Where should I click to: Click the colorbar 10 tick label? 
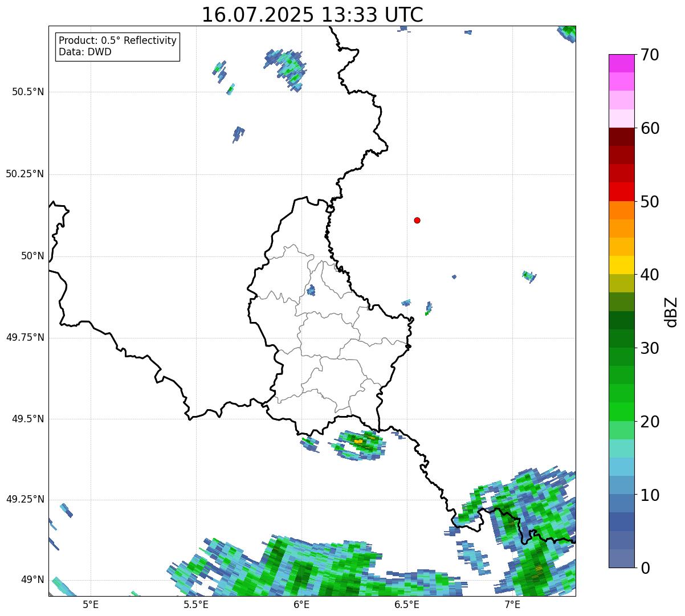coord(650,495)
